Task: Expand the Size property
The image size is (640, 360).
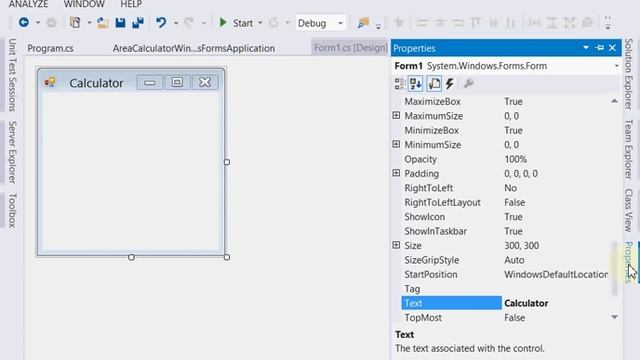Action: 396,245
